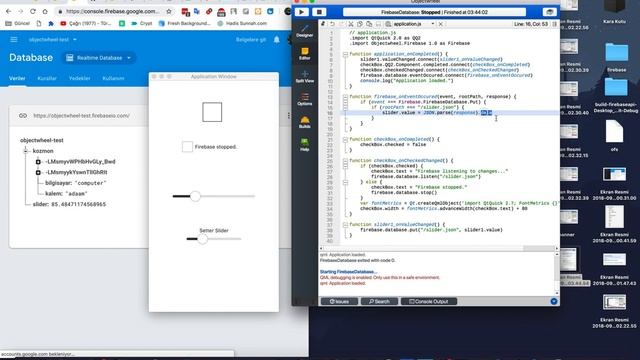Toggle the 'Firebase stopped.' checkbox
The width and height of the screenshot is (640, 360).
[187, 147]
